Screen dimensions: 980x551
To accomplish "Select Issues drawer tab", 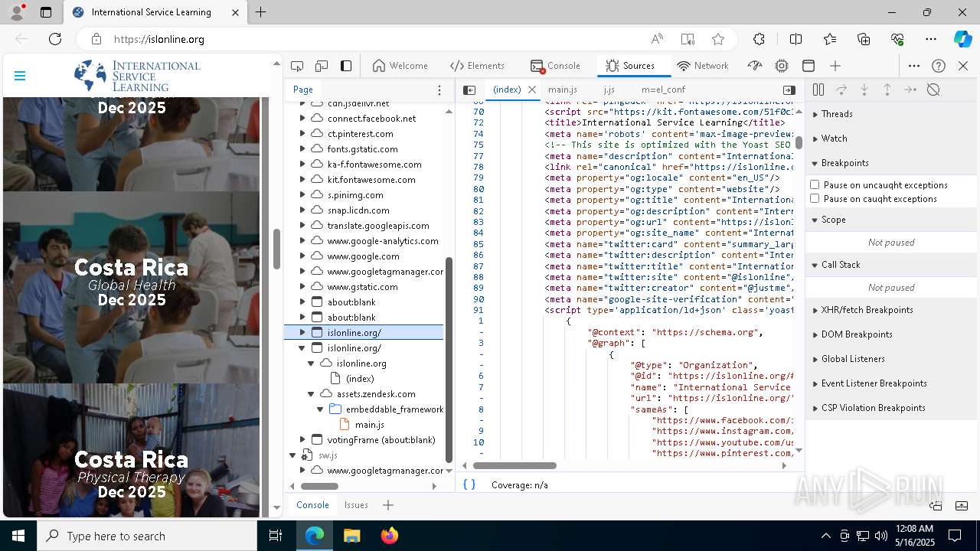I will pos(356,505).
